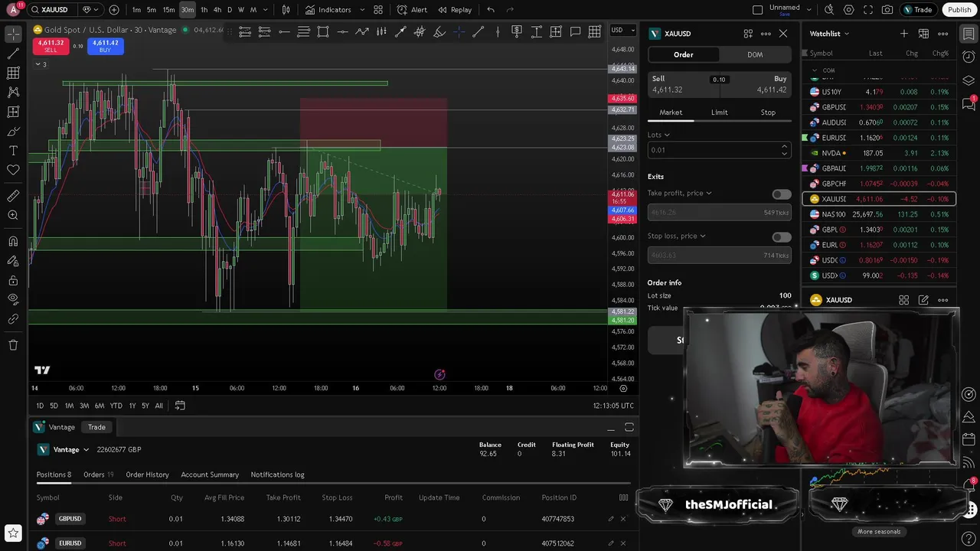Open Take profit price type dropdown
The image size is (980, 551).
(680, 193)
